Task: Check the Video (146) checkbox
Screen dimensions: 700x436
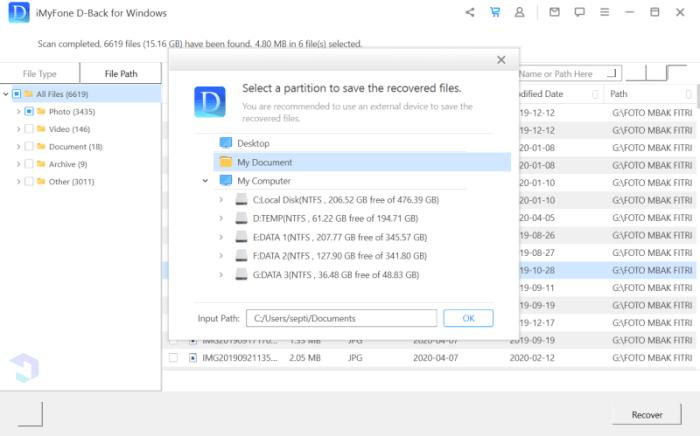Action: [x=29, y=129]
